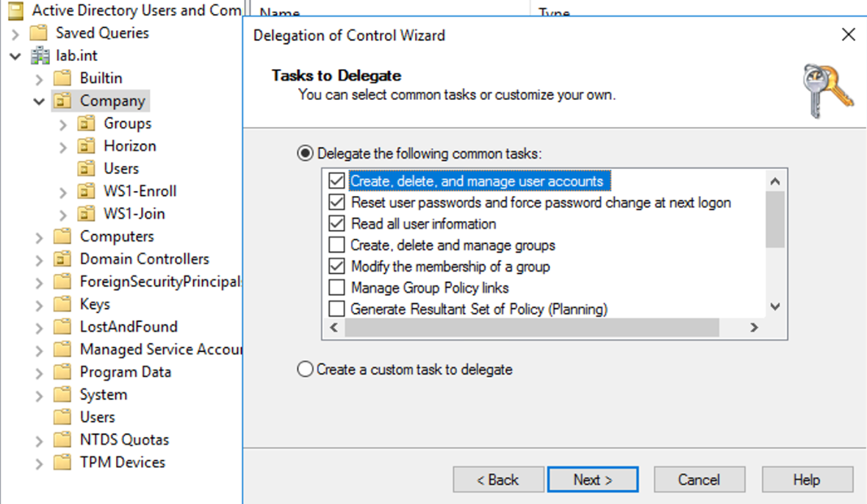Screen dimensions: 867x504
Task: Uncheck Create, delete, and manage user accounts
Action: click(337, 181)
